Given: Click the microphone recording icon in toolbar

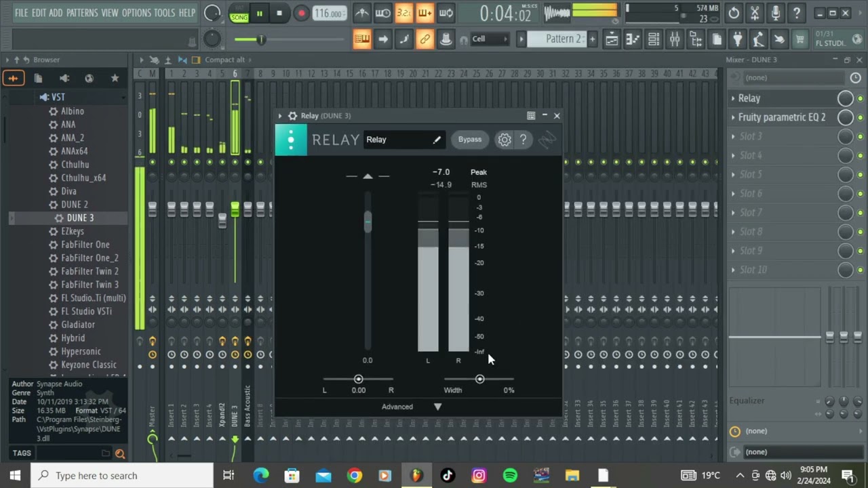Looking at the screenshot, I should (776, 13).
